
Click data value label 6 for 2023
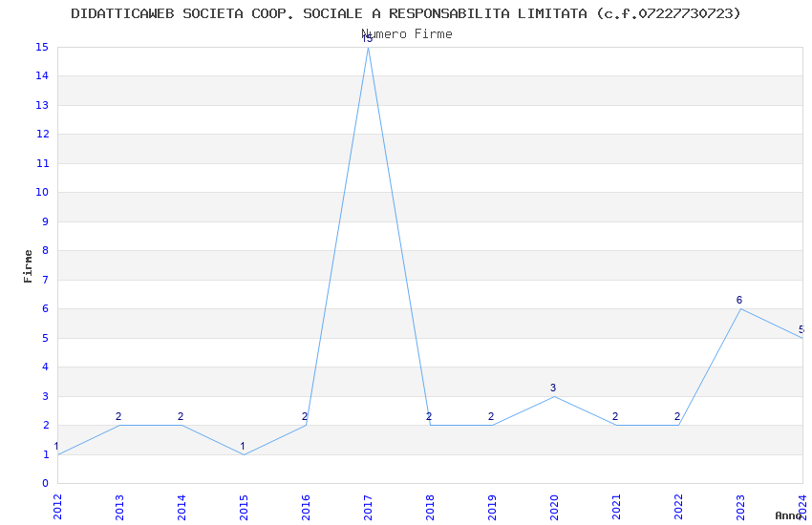coord(739,300)
